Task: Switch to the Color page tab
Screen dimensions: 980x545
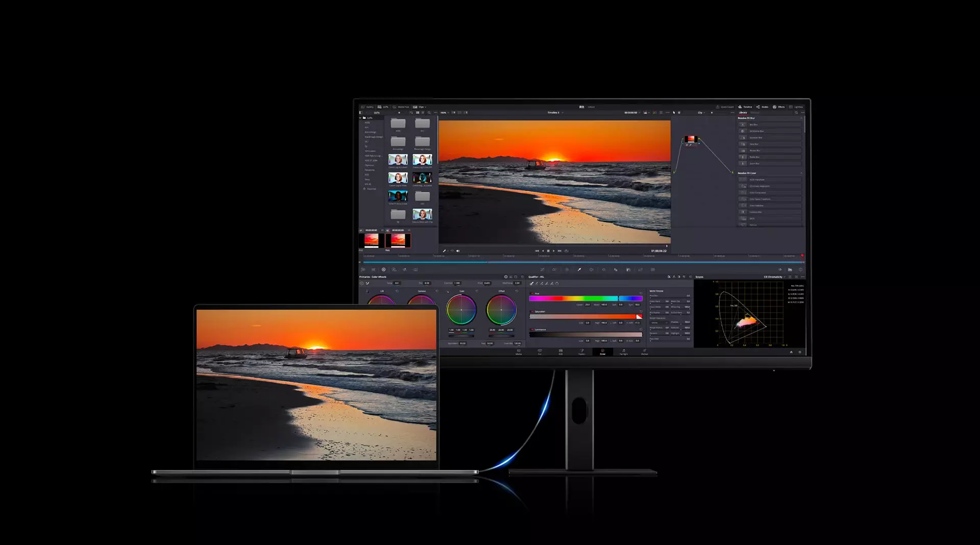Action: point(602,352)
